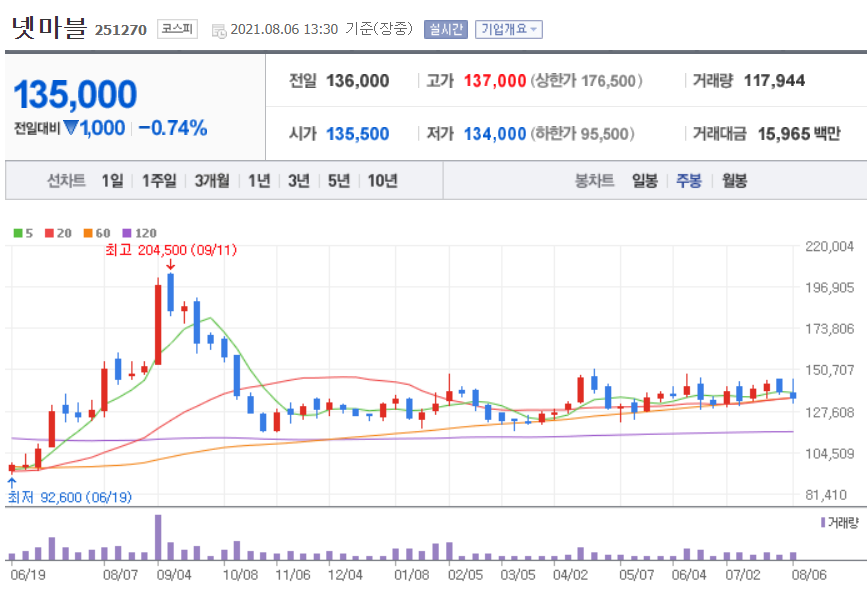Screen dimensions: 867x602
Task: Switch line chart to 10년
Action: (x=383, y=181)
